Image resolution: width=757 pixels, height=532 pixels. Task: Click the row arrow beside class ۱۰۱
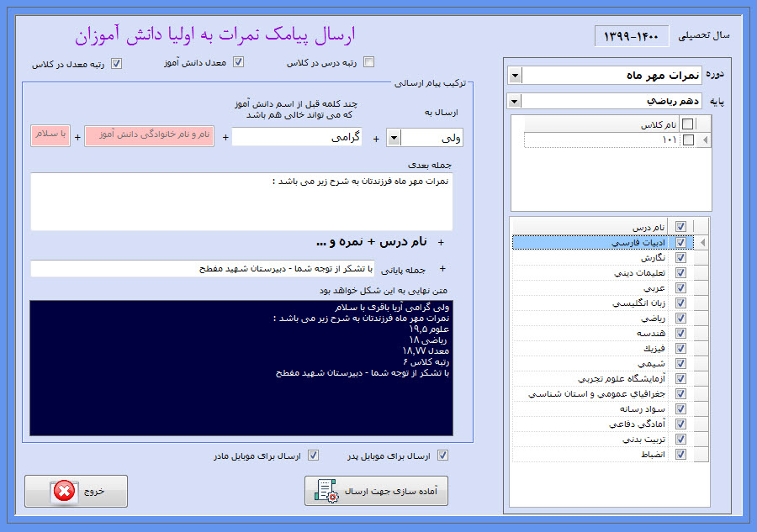(x=705, y=140)
